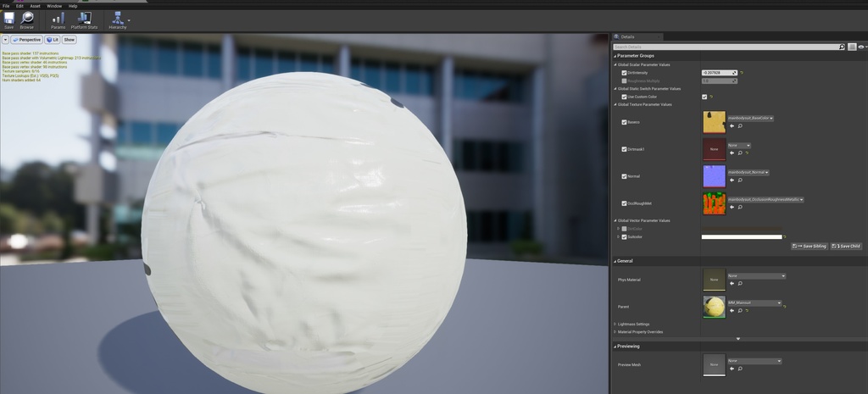
Task: Use selected asset for Preview Mesh
Action: [732, 369]
